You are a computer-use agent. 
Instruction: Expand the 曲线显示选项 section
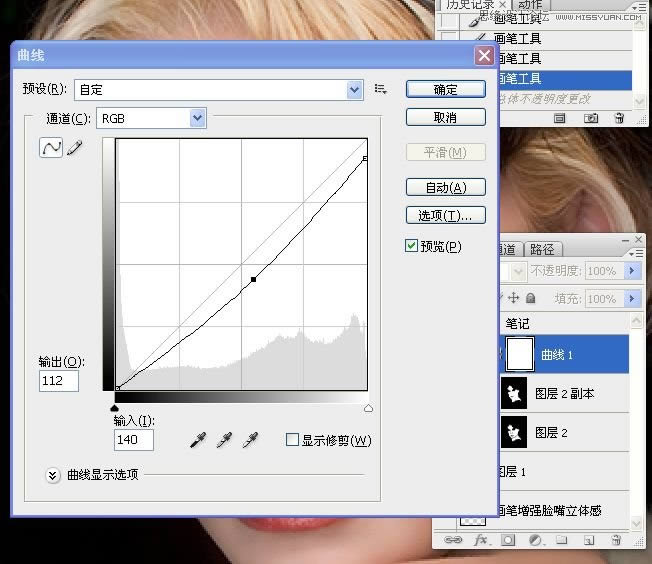pos(54,475)
